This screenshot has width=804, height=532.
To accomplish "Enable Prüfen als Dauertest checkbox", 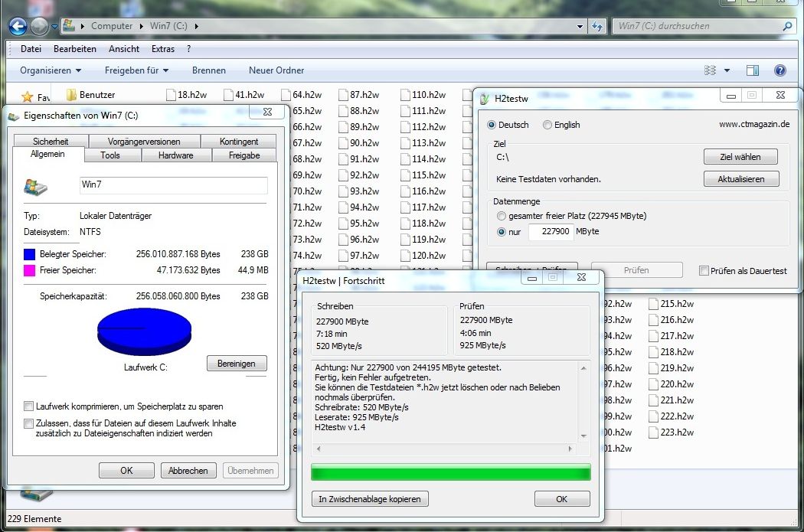I will click(x=704, y=271).
